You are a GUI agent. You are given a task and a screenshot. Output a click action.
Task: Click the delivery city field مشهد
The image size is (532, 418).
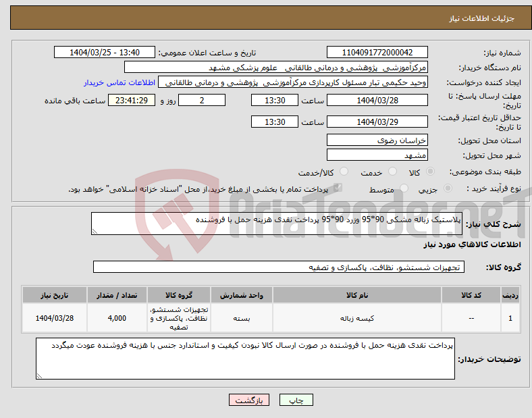tap(377, 155)
